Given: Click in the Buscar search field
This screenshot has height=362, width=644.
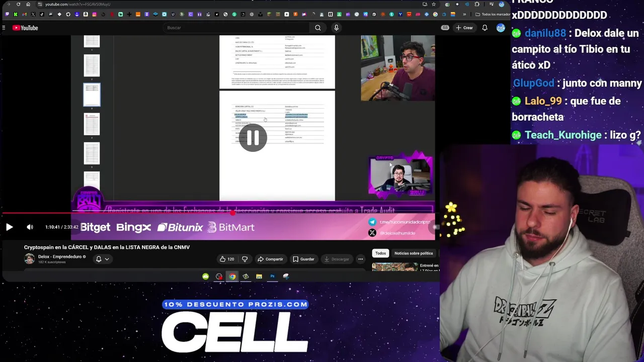Looking at the screenshot, I should click(x=236, y=28).
